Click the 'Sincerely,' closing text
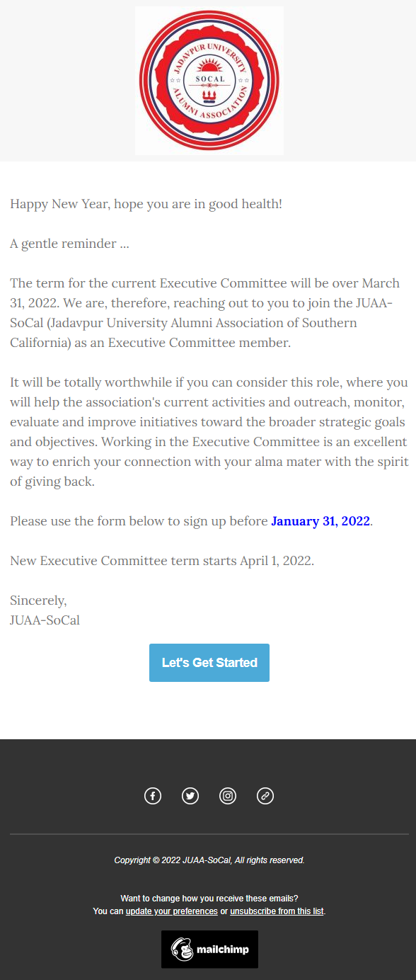 [39, 600]
